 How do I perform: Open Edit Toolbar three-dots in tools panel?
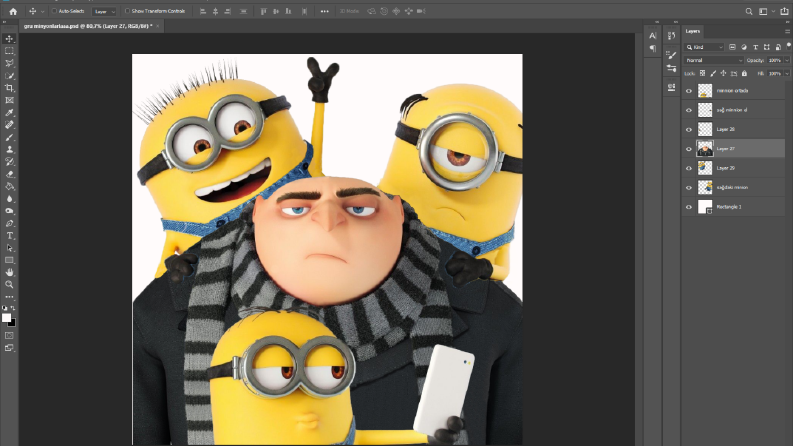click(9, 297)
